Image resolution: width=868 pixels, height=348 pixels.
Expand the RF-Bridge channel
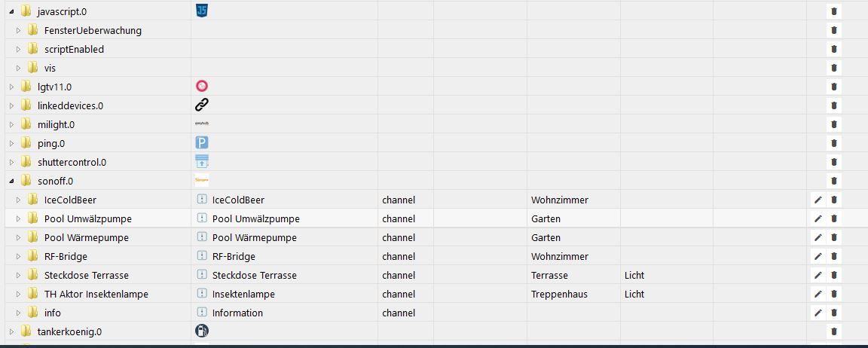19,256
